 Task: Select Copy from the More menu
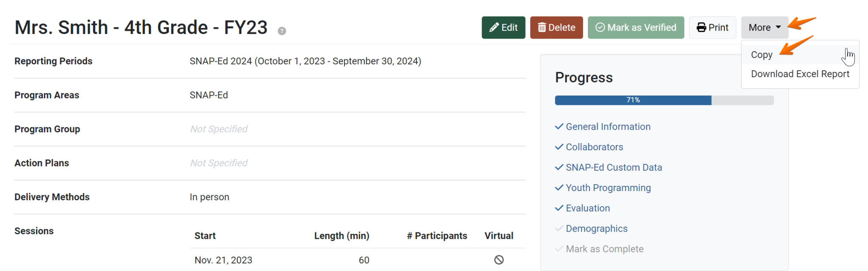(762, 55)
